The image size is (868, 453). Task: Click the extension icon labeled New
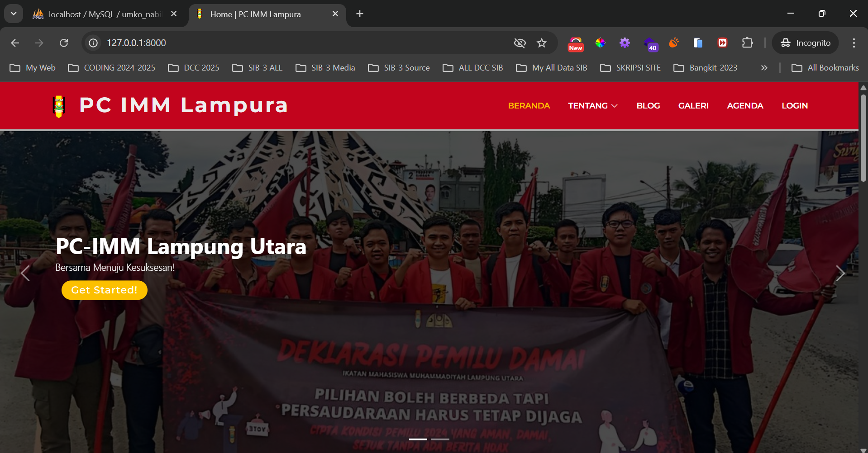click(x=575, y=42)
